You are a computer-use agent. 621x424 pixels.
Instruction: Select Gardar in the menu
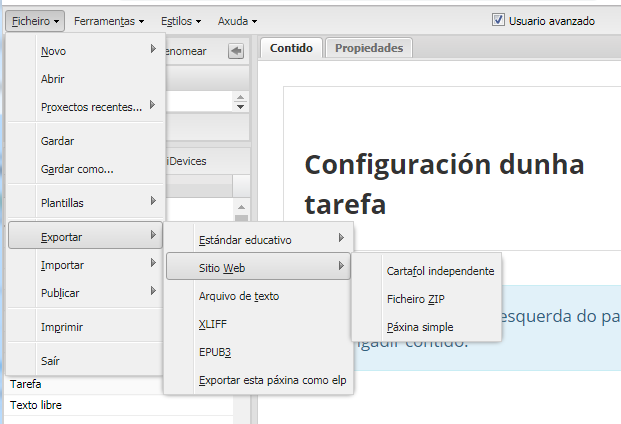(86, 141)
